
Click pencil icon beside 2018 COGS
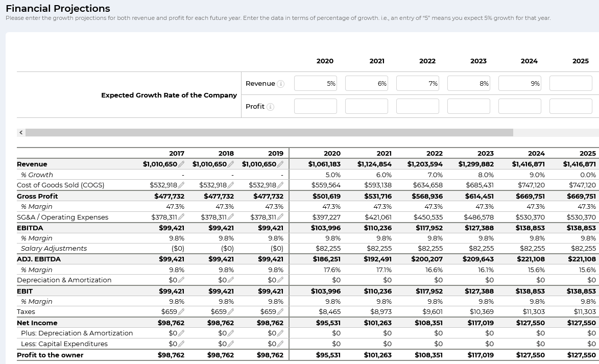coord(231,185)
